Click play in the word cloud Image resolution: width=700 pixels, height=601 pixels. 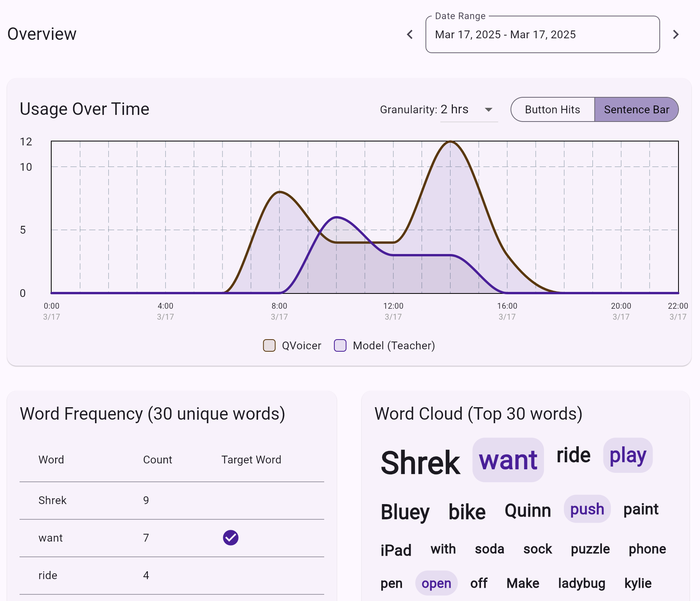click(628, 455)
